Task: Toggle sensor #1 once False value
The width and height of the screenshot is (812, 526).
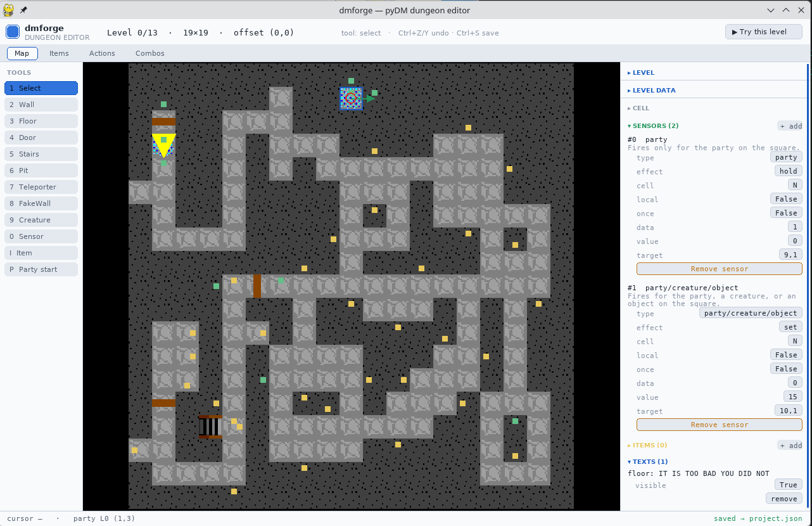Action: coord(786,369)
